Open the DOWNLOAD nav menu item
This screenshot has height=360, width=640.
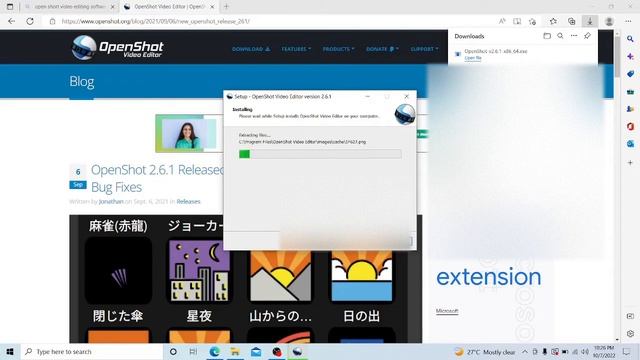[251, 49]
